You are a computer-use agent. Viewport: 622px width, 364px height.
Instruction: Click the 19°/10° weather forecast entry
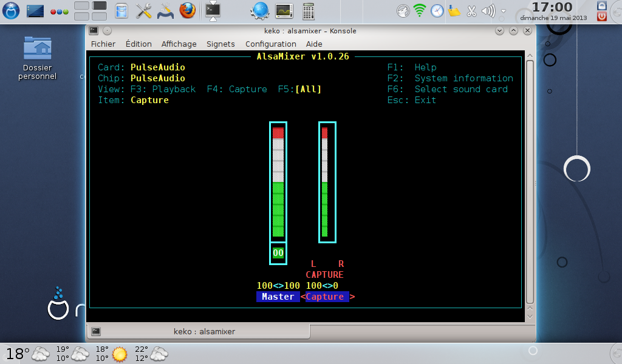click(73, 354)
